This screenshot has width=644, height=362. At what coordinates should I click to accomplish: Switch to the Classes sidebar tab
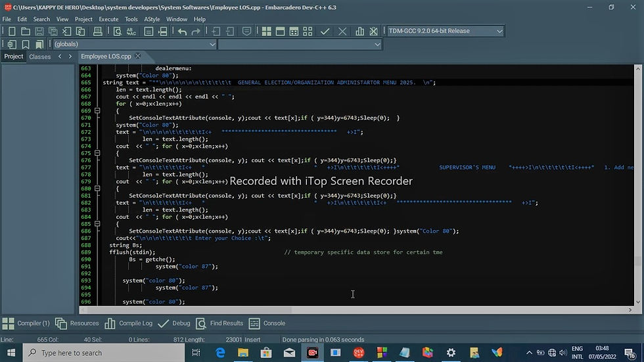pyautogui.click(x=40, y=57)
